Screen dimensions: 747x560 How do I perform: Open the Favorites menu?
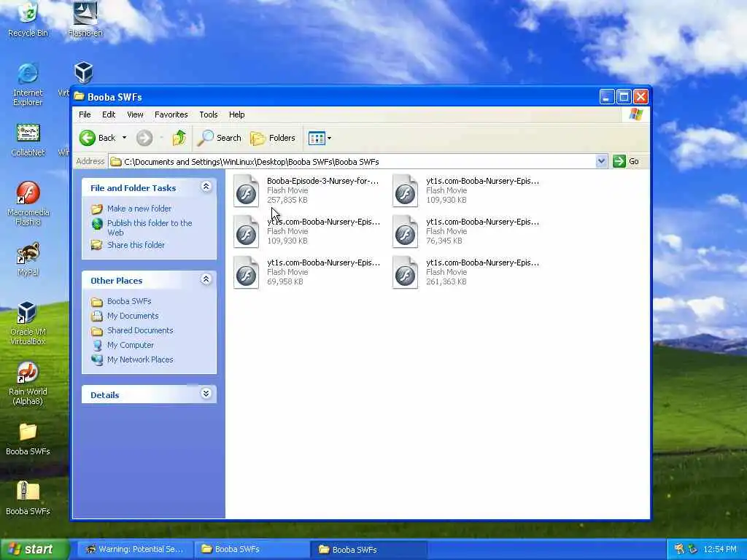[x=171, y=114]
